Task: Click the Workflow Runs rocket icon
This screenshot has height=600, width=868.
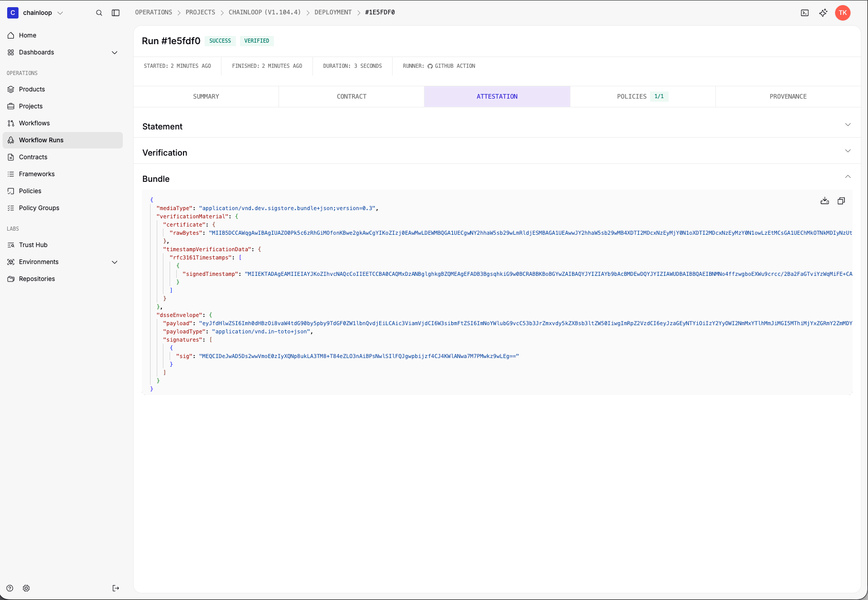Action: pos(11,140)
